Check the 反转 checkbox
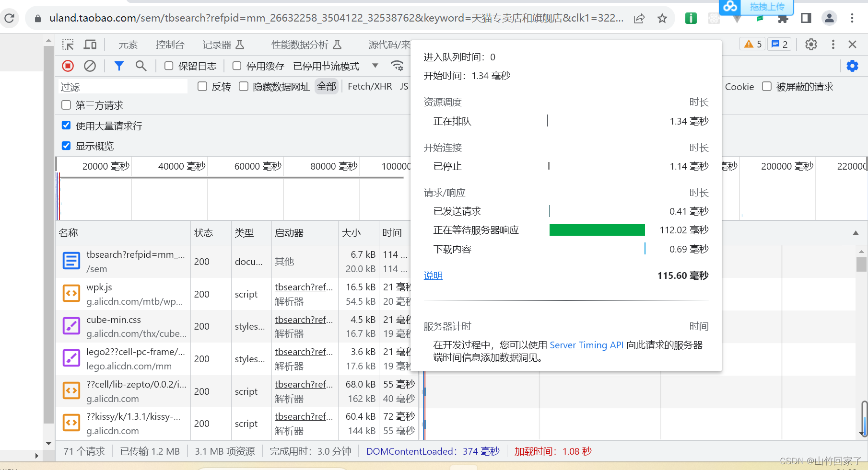The height and width of the screenshot is (470, 868). point(202,86)
